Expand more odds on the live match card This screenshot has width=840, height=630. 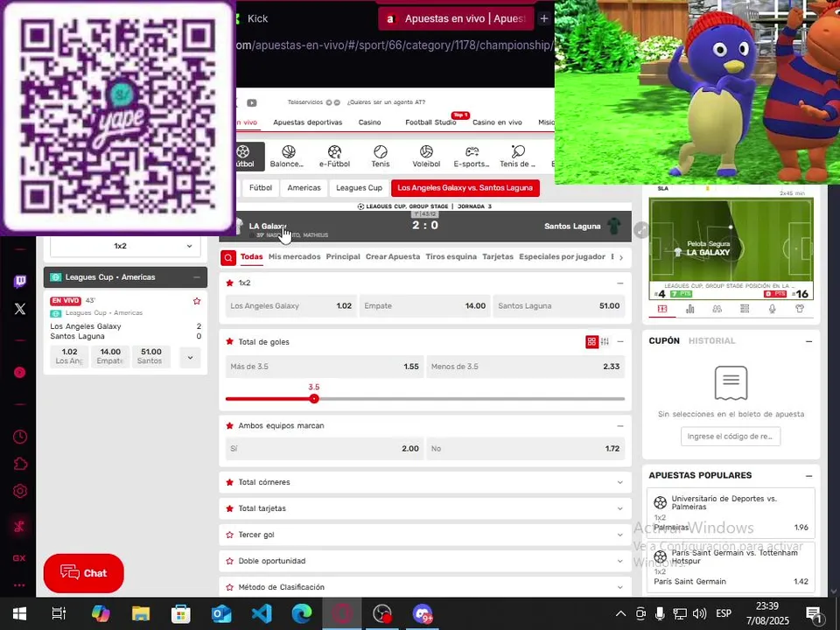click(x=190, y=357)
